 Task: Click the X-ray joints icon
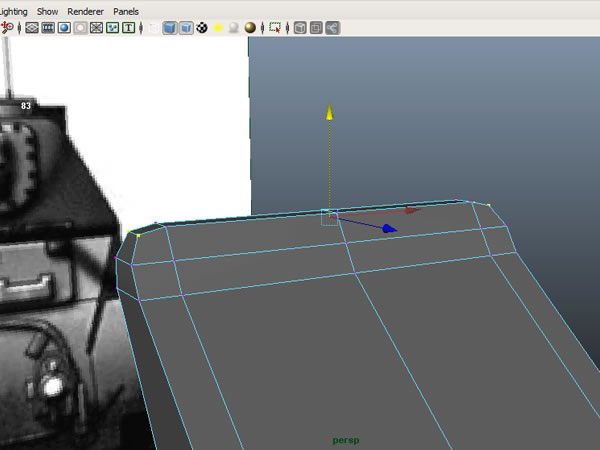pyautogui.click(x=332, y=27)
